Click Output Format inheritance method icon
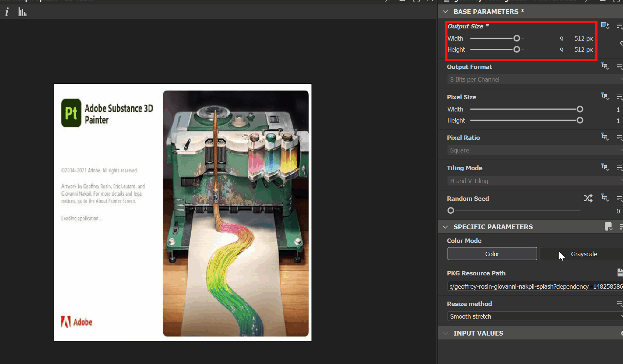The image size is (623, 364). point(605,66)
